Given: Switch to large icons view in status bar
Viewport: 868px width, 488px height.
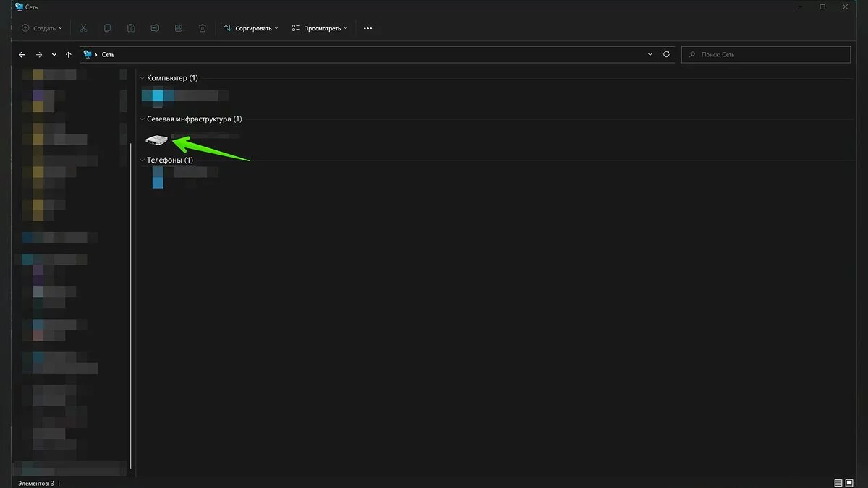Looking at the screenshot, I should [x=850, y=482].
